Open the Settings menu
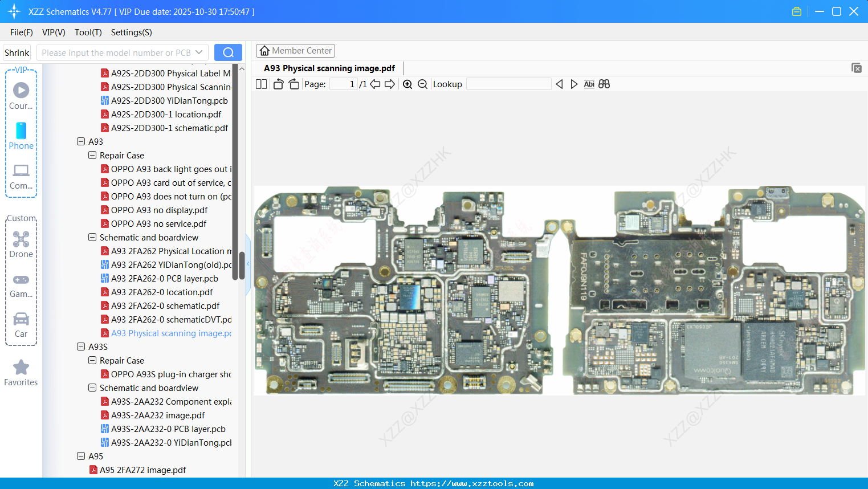This screenshot has width=868, height=489. 131,32
